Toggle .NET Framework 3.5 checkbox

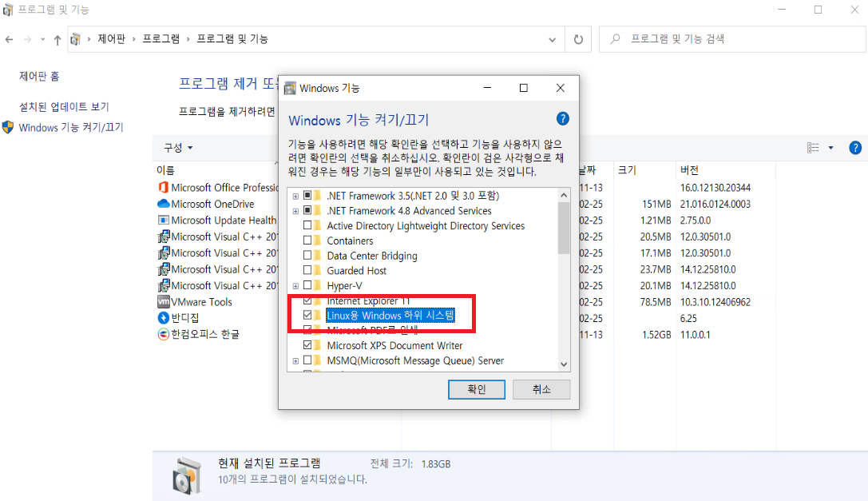307,196
